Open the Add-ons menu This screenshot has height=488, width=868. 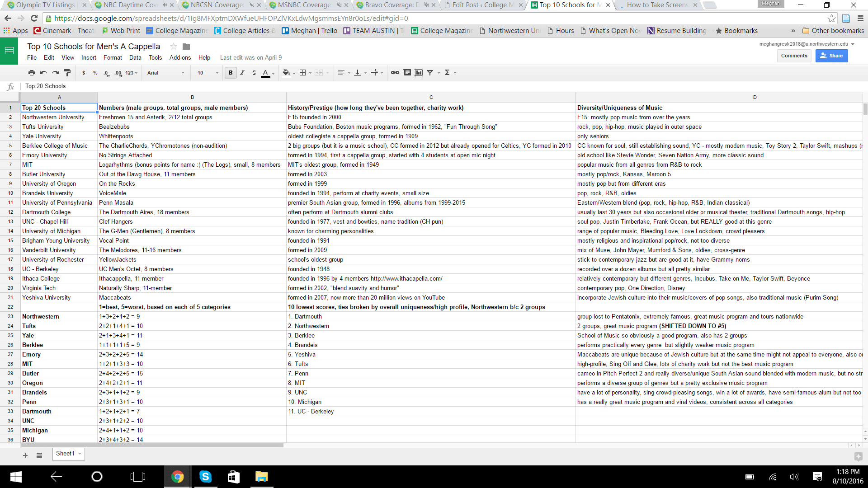click(x=180, y=57)
